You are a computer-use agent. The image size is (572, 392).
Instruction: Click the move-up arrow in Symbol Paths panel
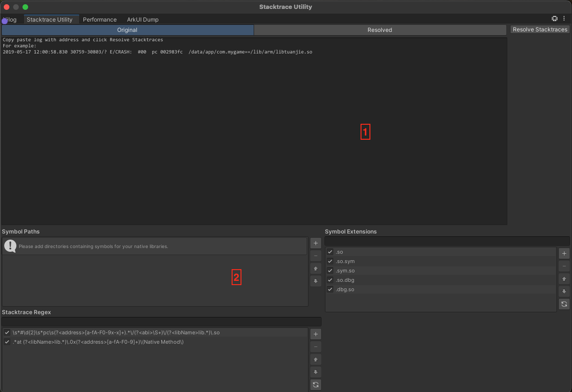315,268
